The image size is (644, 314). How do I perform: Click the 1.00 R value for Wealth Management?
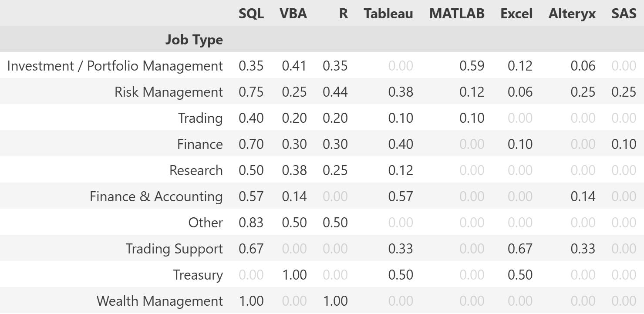click(x=335, y=301)
